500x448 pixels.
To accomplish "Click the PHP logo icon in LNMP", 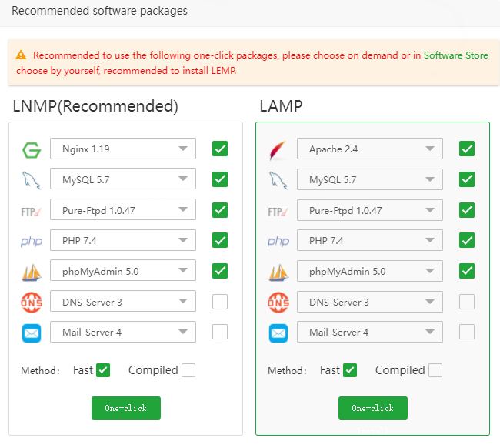I will (x=31, y=242).
